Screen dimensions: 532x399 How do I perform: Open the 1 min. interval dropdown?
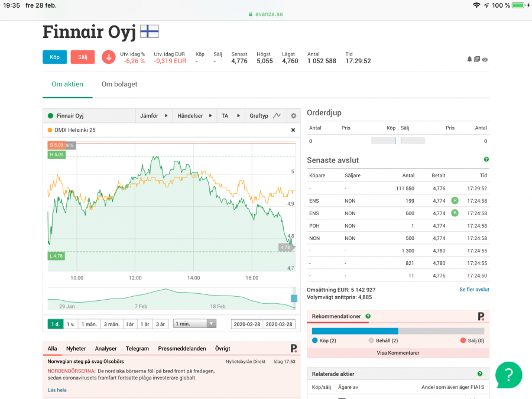point(194,324)
